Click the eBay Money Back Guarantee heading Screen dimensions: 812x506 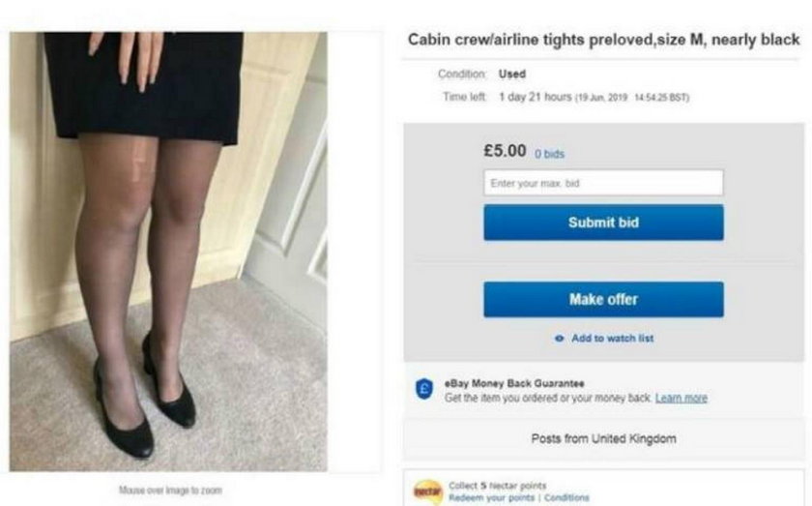[x=514, y=384]
